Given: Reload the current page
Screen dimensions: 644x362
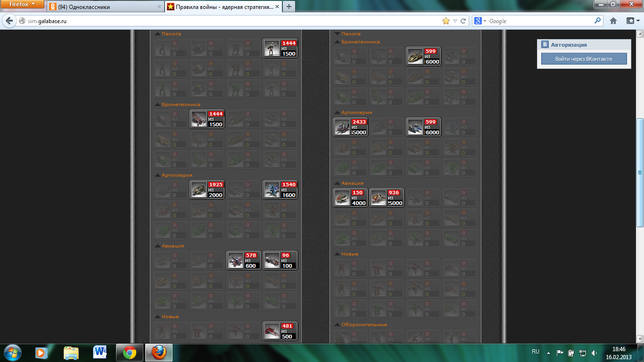Looking at the screenshot, I should coord(463,21).
